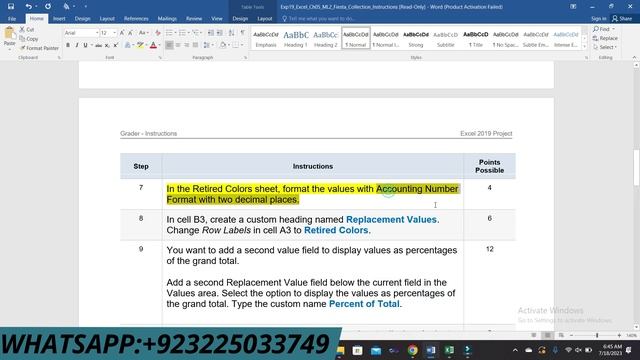Viewport: 640px width, 360px height.
Task: Adjust the zoom slider in status bar
Action: [596, 335]
